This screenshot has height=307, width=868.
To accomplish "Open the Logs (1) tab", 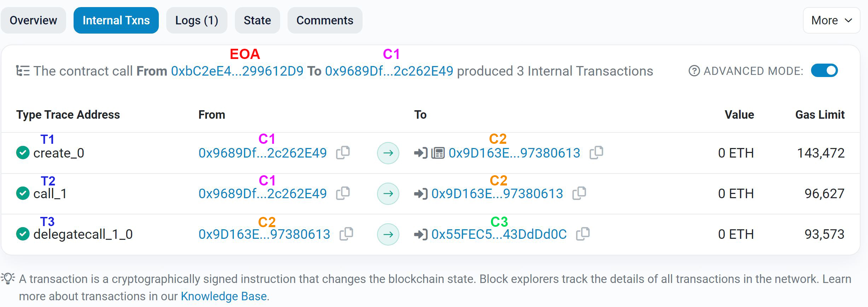I will click(197, 20).
